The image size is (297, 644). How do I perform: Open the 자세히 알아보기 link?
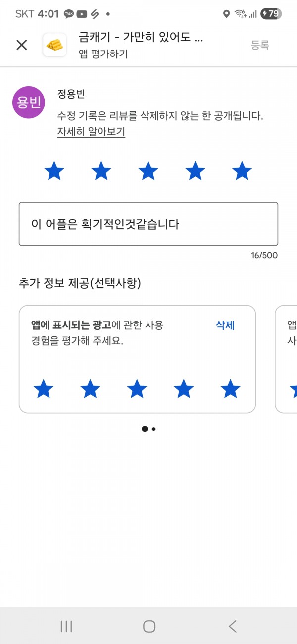coord(91,132)
